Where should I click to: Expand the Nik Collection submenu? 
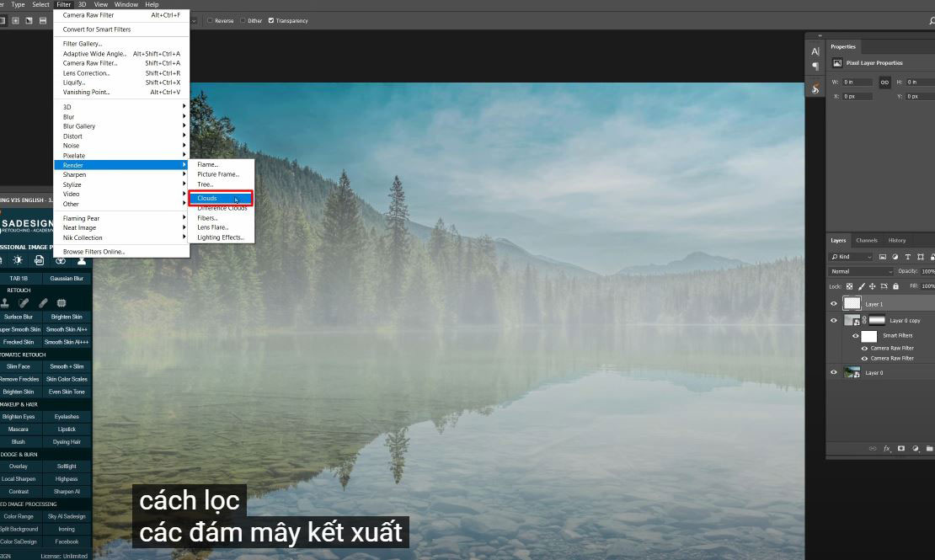click(x=121, y=237)
